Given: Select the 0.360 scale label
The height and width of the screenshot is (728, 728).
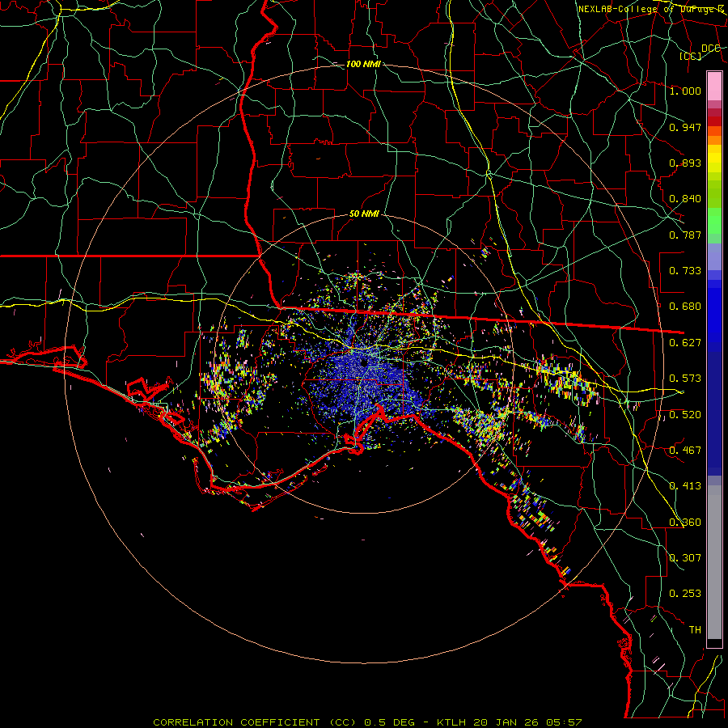Looking at the screenshot, I should point(685,523).
